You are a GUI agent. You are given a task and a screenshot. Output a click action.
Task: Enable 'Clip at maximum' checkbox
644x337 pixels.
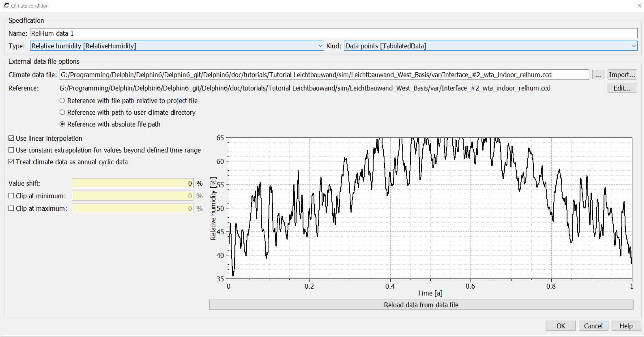click(11, 208)
